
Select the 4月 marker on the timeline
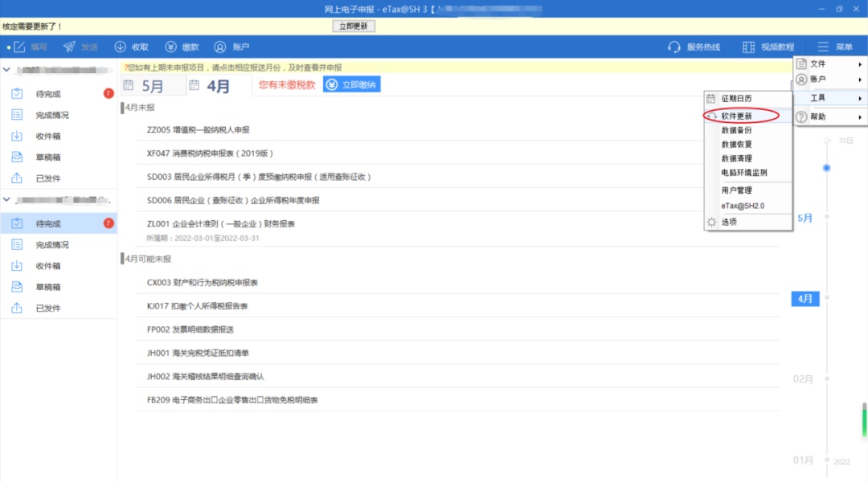pyautogui.click(x=805, y=299)
